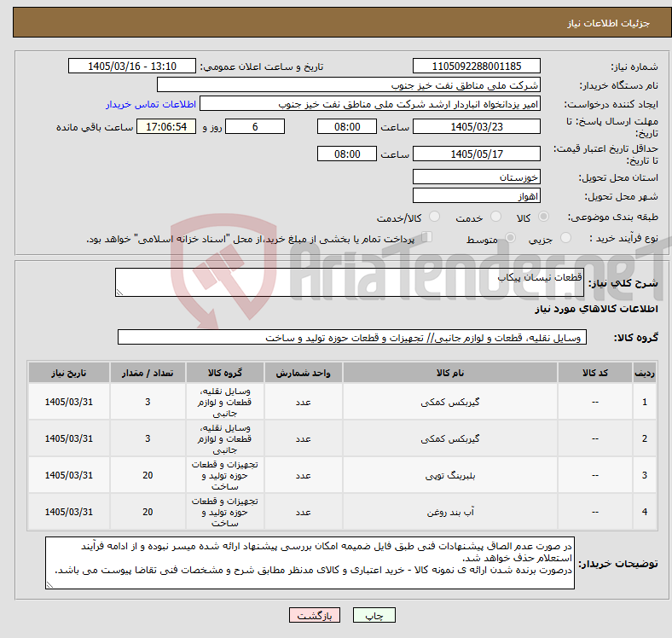This screenshot has width=672, height=638.
Task: Select the کالا/خدمت radio button
Action: click(435, 217)
